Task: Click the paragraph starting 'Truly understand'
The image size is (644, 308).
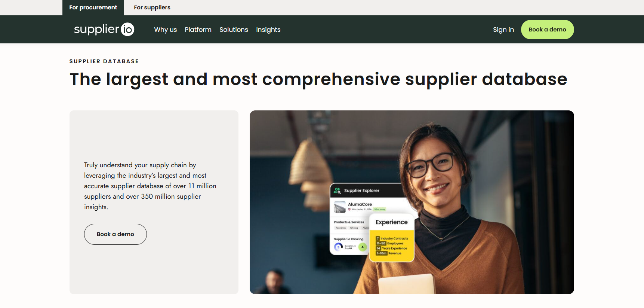Action: coord(150,186)
